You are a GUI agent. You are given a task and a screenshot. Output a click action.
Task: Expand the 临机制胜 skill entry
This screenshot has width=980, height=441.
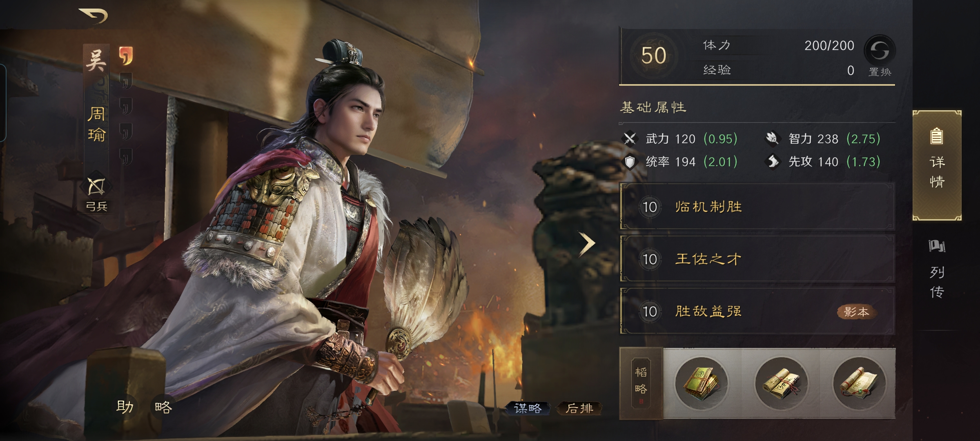click(757, 207)
